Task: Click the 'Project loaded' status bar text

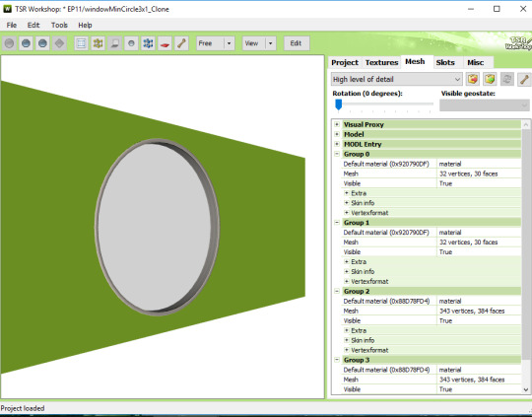Action: [x=23, y=408]
